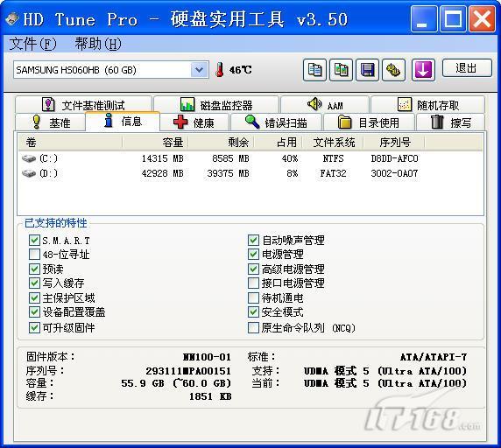Toggle the S.M.A.R.T checkbox
501x448 pixels.
coord(34,240)
